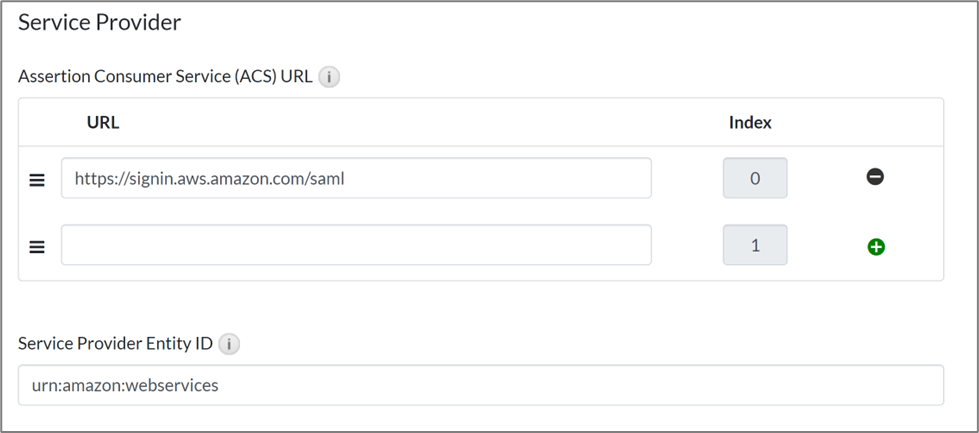
Task: Add a new ACS URL row with green plus
Action: pyautogui.click(x=876, y=246)
